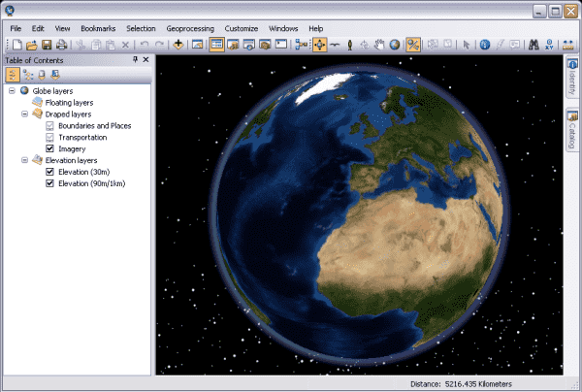This screenshot has height=392, width=582.
Task: Open the docked Catalog side tab
Action: click(572, 130)
